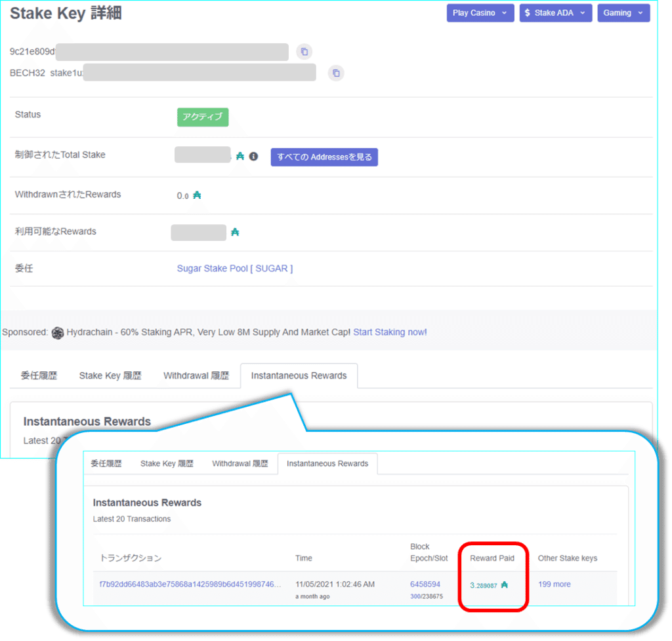Select Withdrawal 履歴 tab in the zoomed callout
672x641 pixels.
coord(240,464)
